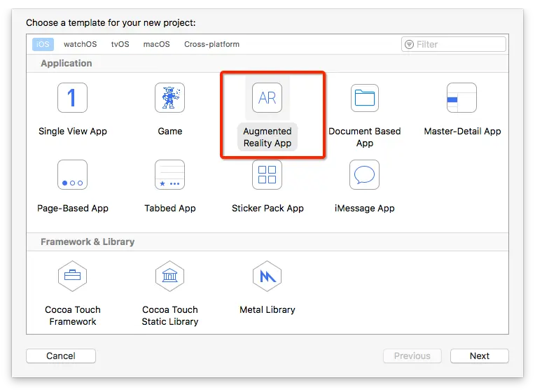Click the Previous button
Image resolution: width=535 pixels, height=392 pixels.
[412, 356]
